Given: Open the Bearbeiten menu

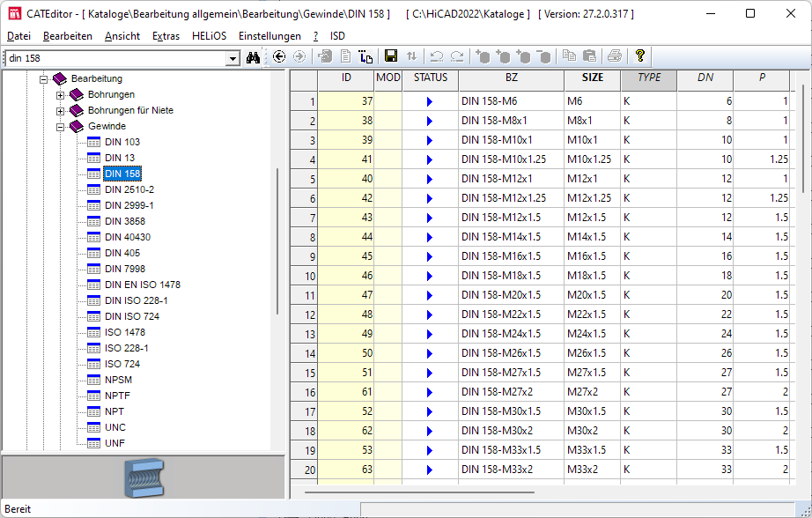Looking at the screenshot, I should click(68, 36).
